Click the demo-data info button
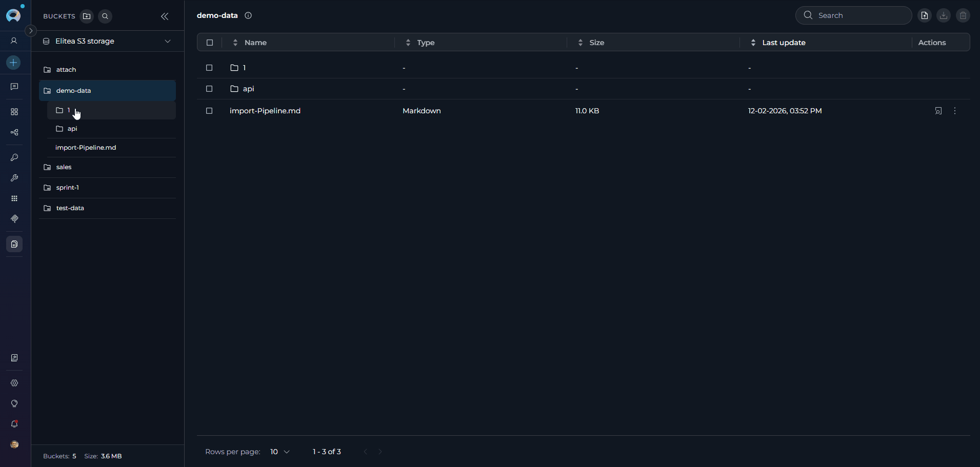 (x=248, y=15)
